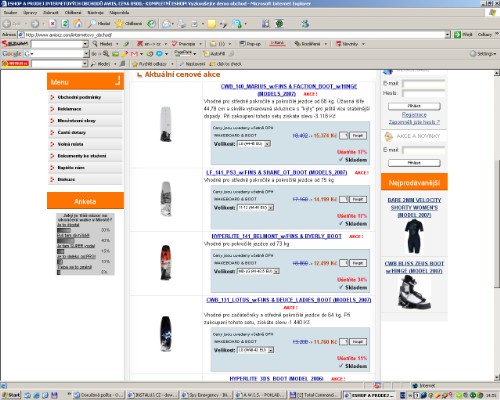Click the Print toolbar icon
Screen dimensions: 500x400
tap(182, 24)
